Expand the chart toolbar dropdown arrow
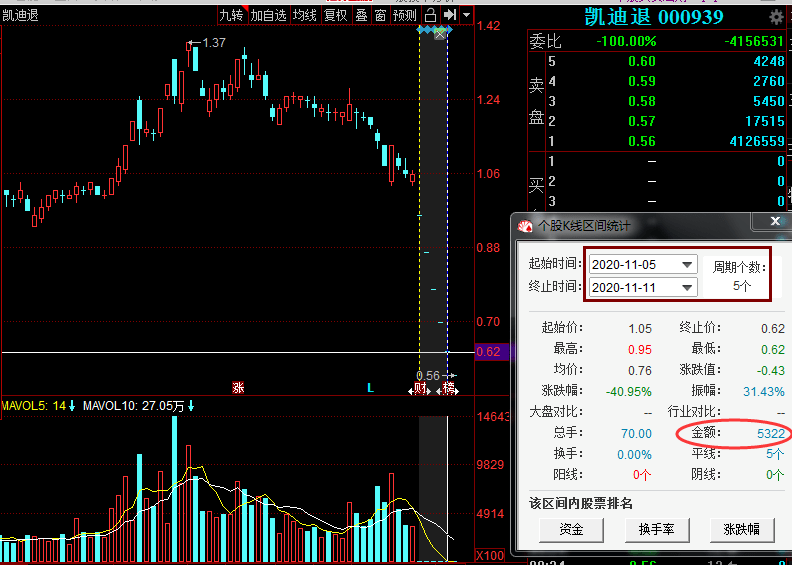The width and height of the screenshot is (792, 565). coord(467,15)
